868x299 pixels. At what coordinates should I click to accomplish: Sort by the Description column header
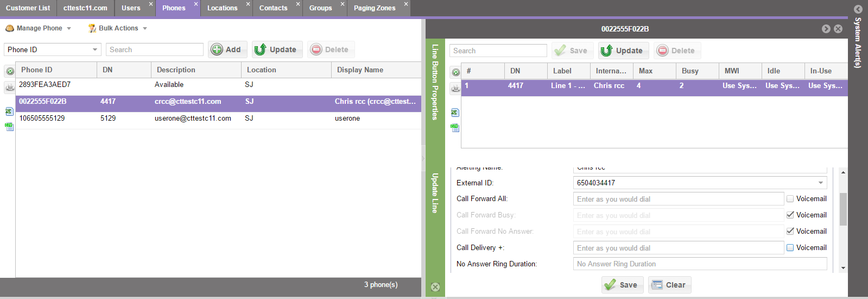coord(196,70)
